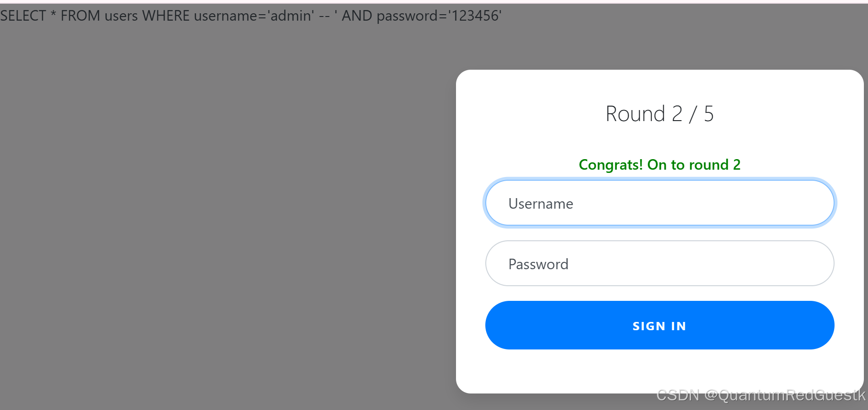
Task: Click the asterisk in the SQL query
Action: coord(53,14)
